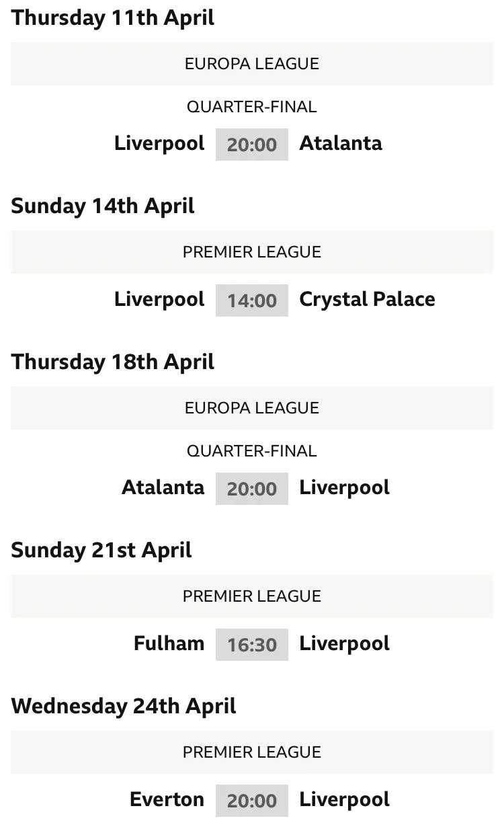504x835 pixels.
Task: Open Crystal Palace team link
Action: [x=367, y=299]
